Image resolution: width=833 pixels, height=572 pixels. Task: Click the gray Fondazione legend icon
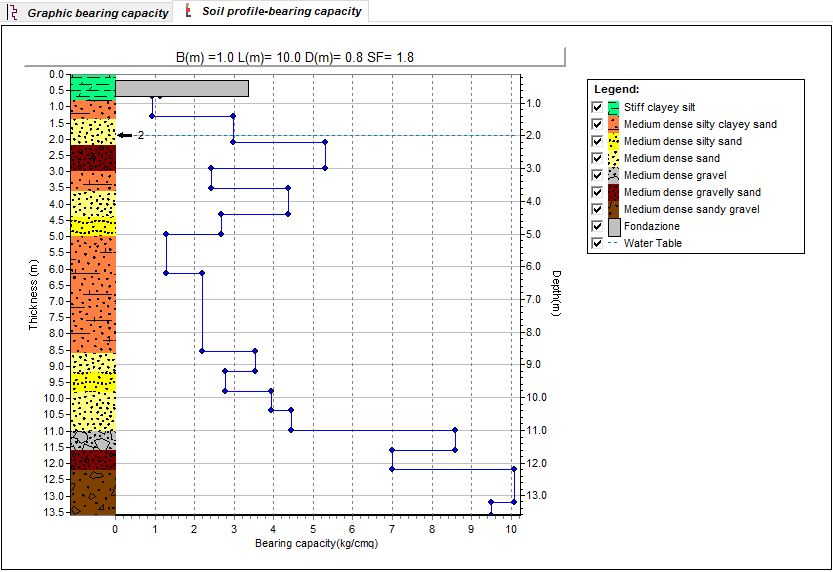(x=614, y=226)
